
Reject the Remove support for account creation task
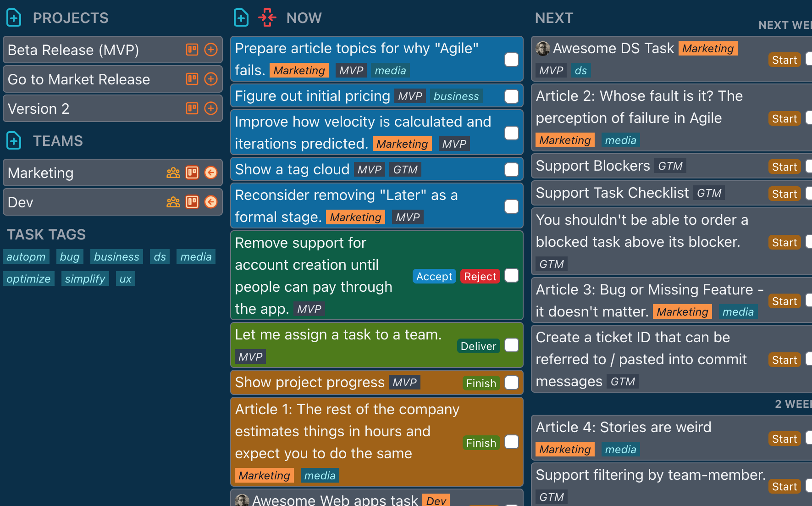point(480,276)
